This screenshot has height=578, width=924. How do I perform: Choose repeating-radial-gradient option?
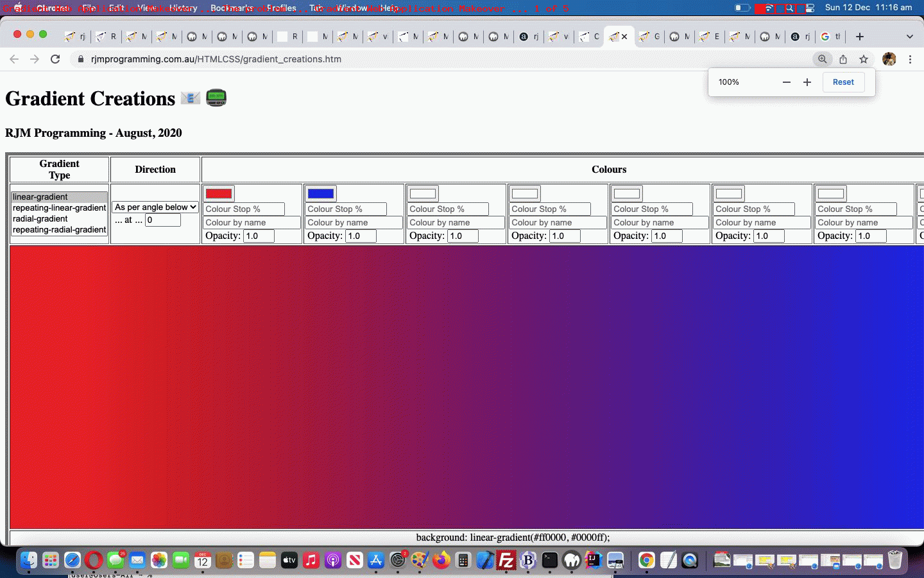click(x=59, y=229)
